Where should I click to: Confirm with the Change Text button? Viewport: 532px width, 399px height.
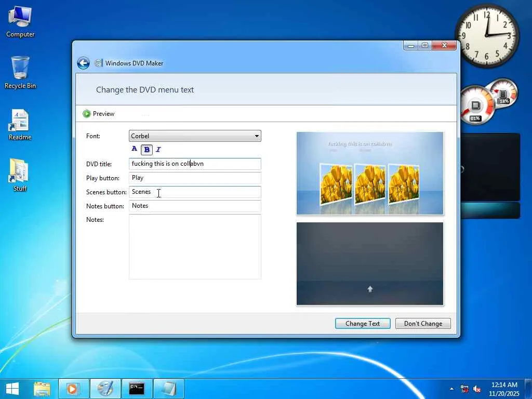click(363, 323)
